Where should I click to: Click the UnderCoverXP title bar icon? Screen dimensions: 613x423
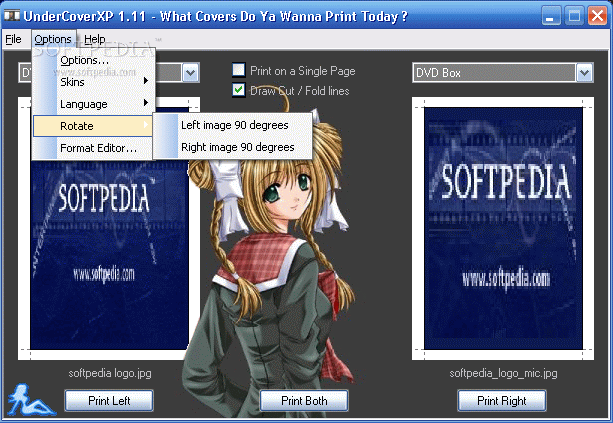tap(12, 16)
